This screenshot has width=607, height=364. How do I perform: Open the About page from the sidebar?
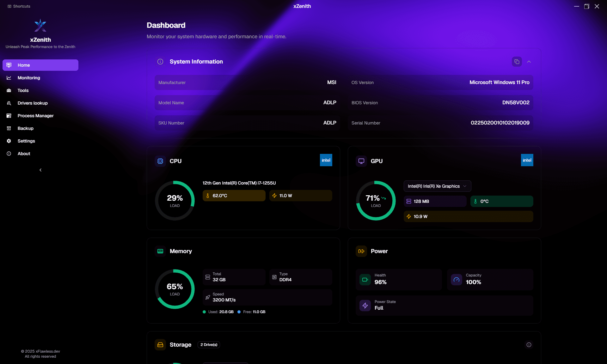tap(9, 154)
